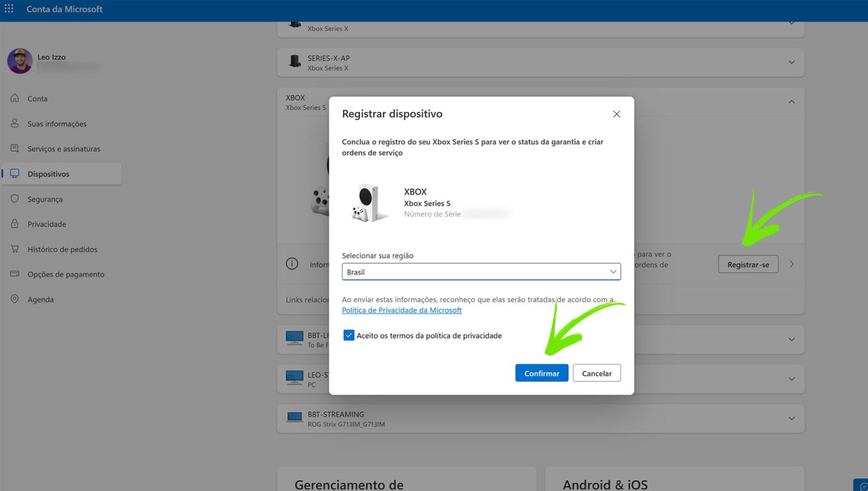Click the Confirmar button

click(542, 373)
